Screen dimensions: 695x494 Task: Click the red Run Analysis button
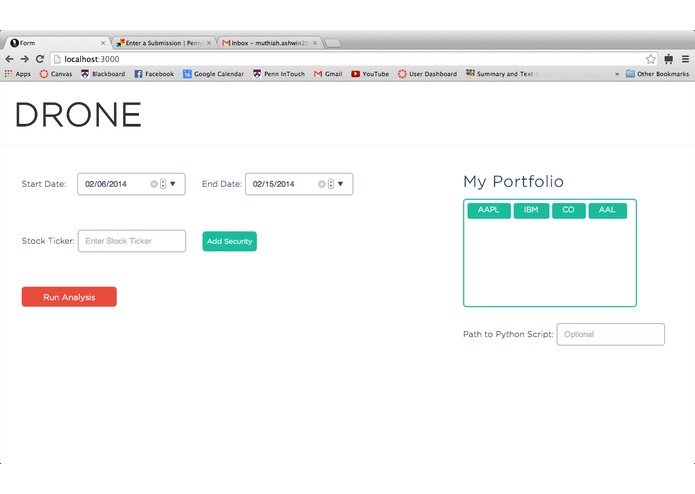pyautogui.click(x=69, y=297)
